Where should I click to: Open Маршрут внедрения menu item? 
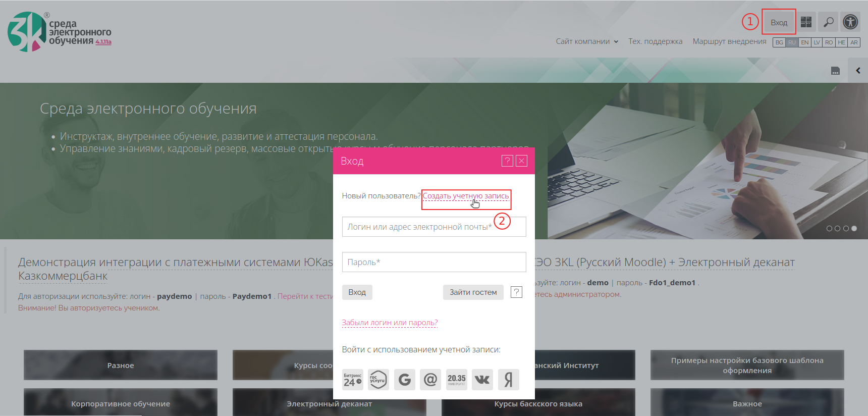729,41
